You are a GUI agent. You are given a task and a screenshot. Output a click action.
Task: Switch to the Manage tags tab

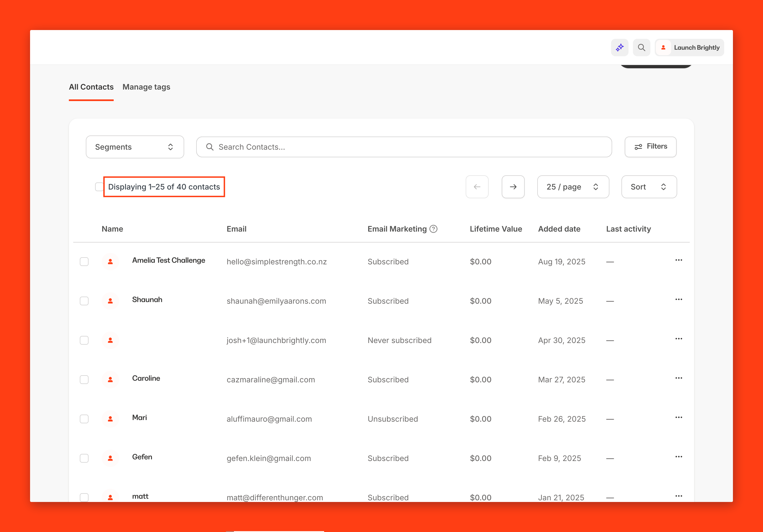[x=146, y=87]
